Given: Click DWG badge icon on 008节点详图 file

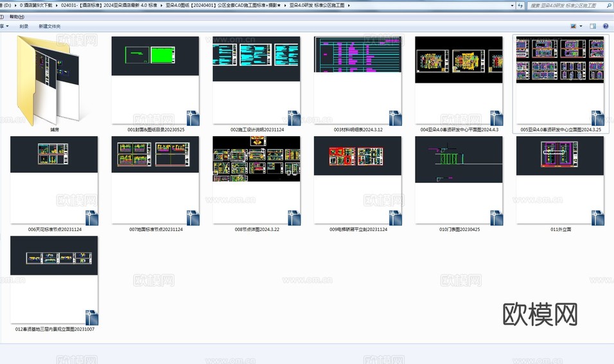Looking at the screenshot, I should pyautogui.click(x=294, y=218).
